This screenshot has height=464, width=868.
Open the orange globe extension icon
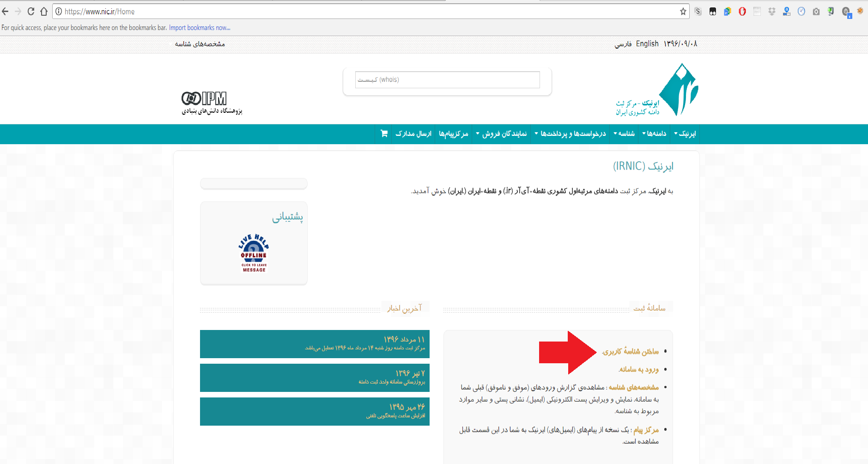(860, 11)
